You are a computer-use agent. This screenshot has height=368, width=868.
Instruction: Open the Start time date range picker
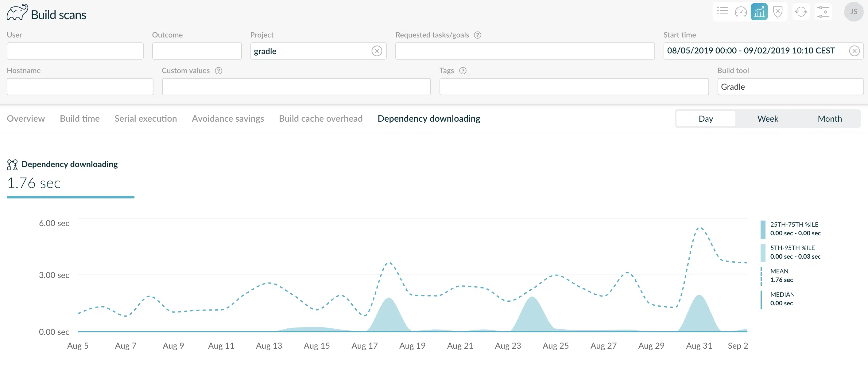757,51
